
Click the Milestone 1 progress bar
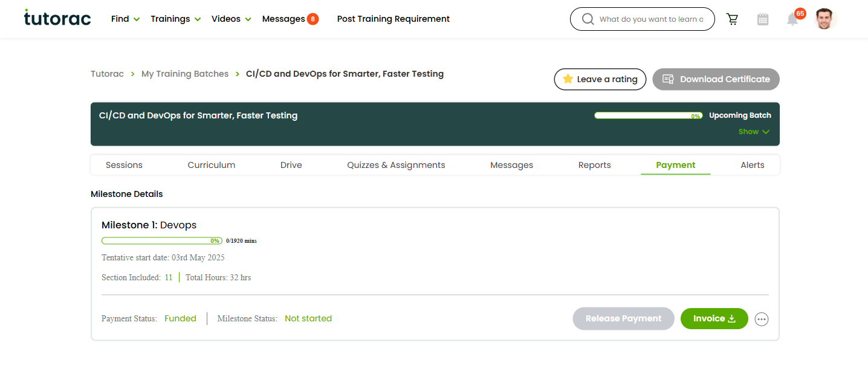pos(162,240)
